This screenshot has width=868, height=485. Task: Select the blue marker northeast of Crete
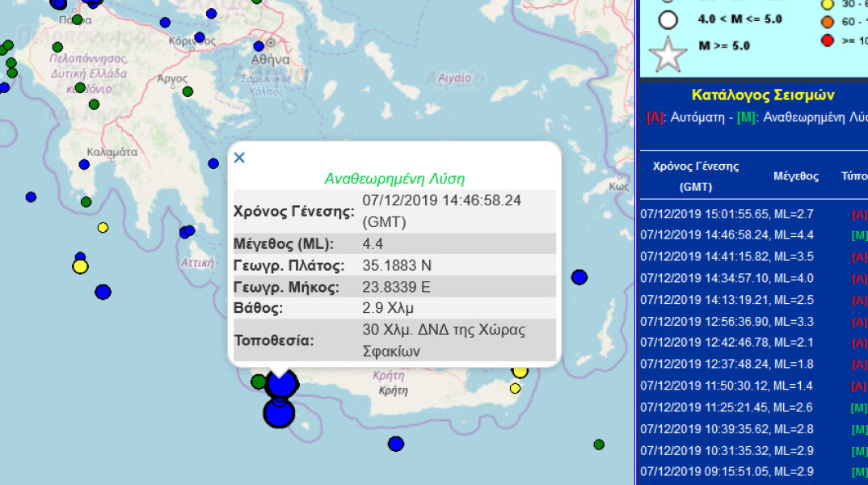(579, 277)
